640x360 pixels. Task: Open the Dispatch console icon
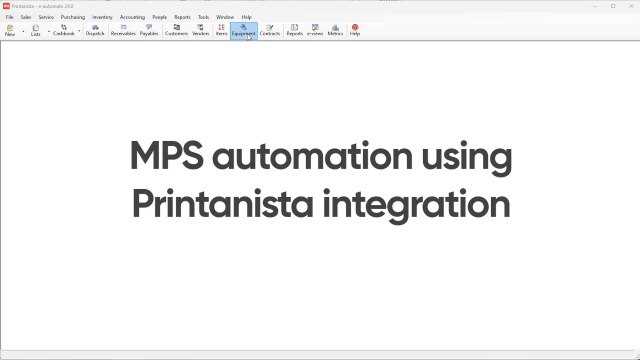(x=95, y=31)
